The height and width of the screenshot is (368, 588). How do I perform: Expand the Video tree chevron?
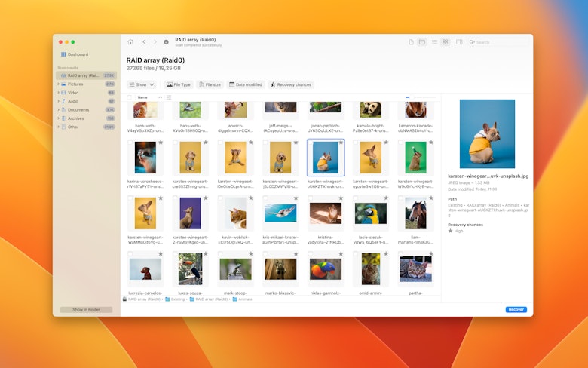[x=59, y=93]
